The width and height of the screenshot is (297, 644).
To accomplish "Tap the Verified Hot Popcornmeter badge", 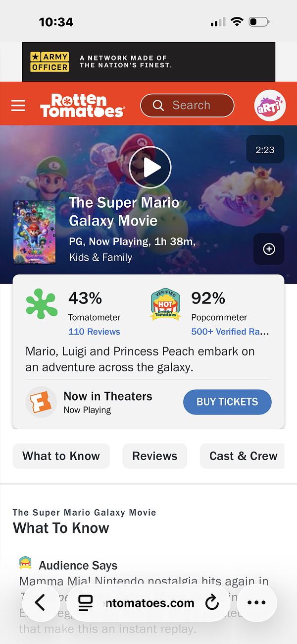I will click(x=165, y=304).
